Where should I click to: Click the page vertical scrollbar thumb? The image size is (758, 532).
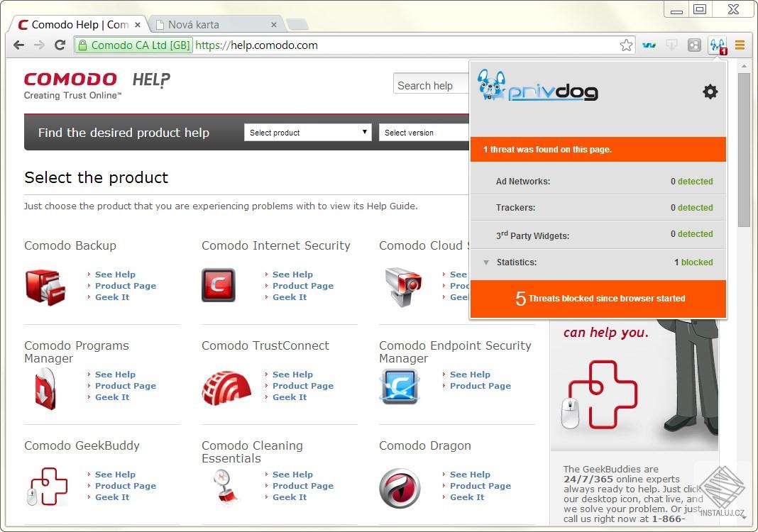(744, 150)
